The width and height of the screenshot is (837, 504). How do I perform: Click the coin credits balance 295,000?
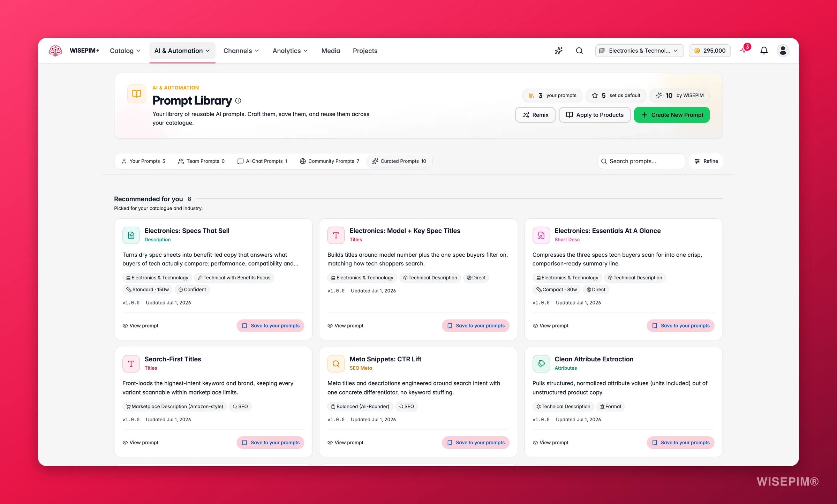tap(710, 51)
